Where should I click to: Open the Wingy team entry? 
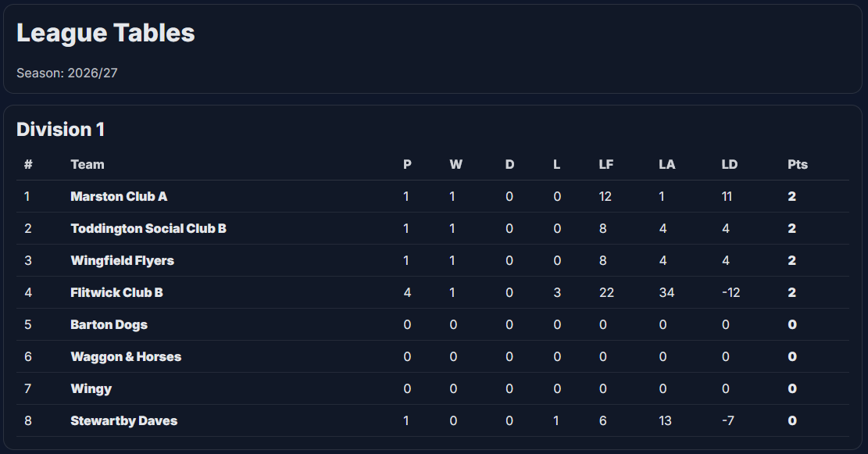click(91, 388)
